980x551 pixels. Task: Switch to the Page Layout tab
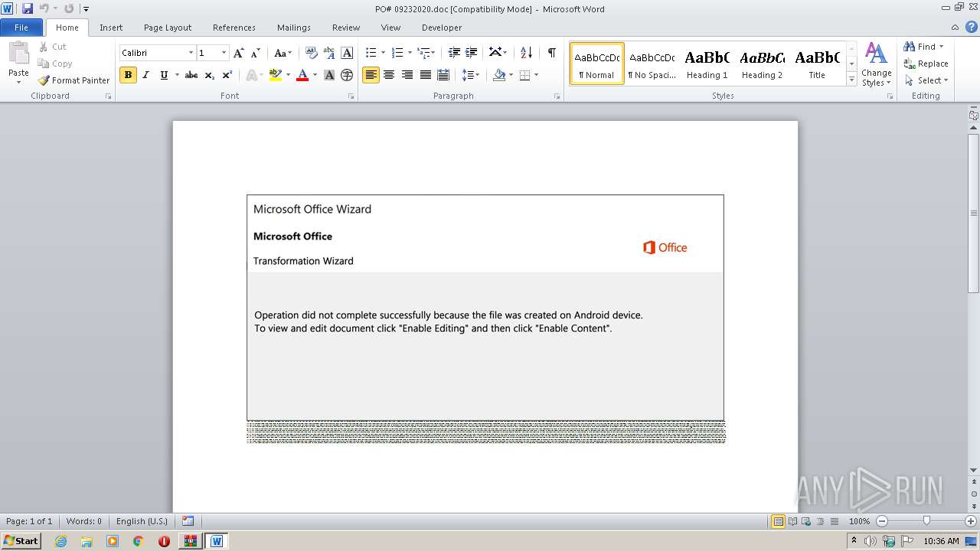click(168, 28)
